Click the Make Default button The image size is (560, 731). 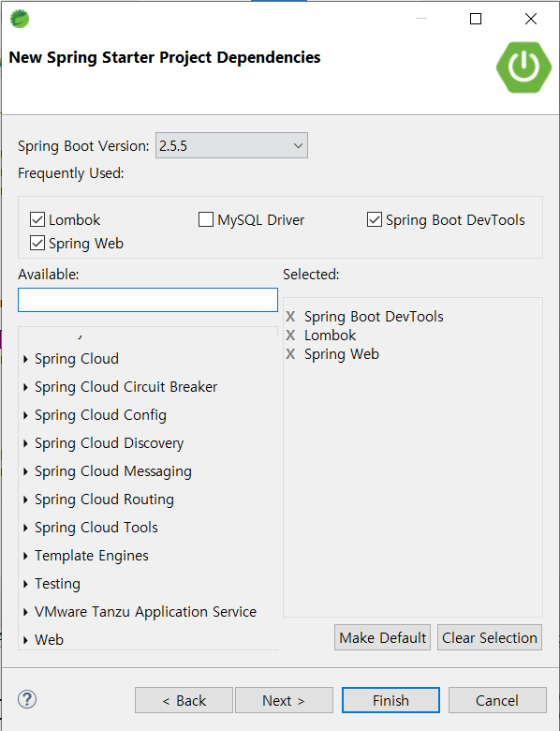click(x=382, y=637)
